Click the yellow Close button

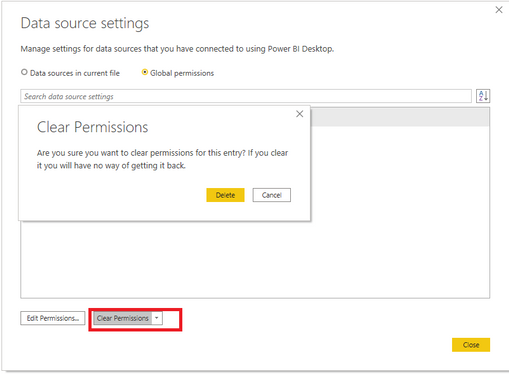[x=471, y=345]
